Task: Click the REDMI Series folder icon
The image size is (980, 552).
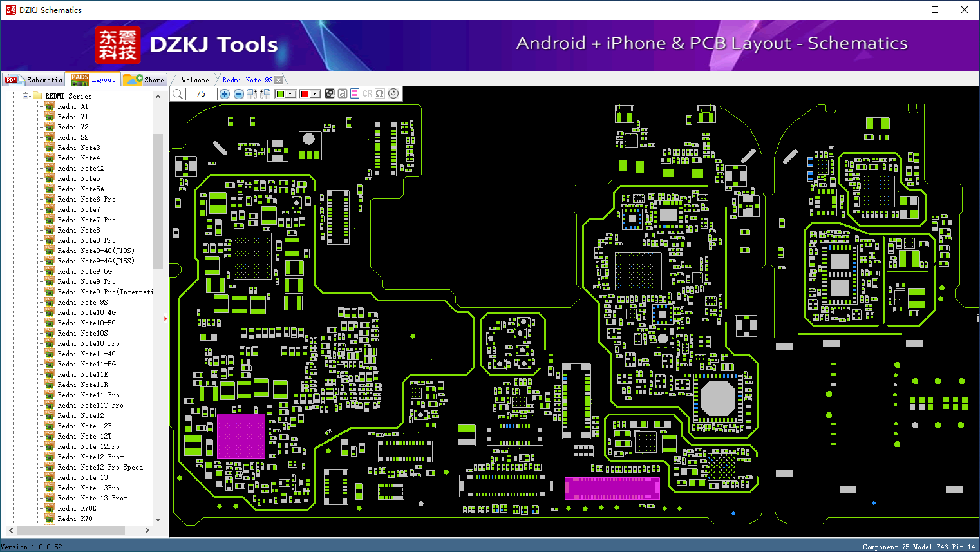Action: (x=37, y=96)
